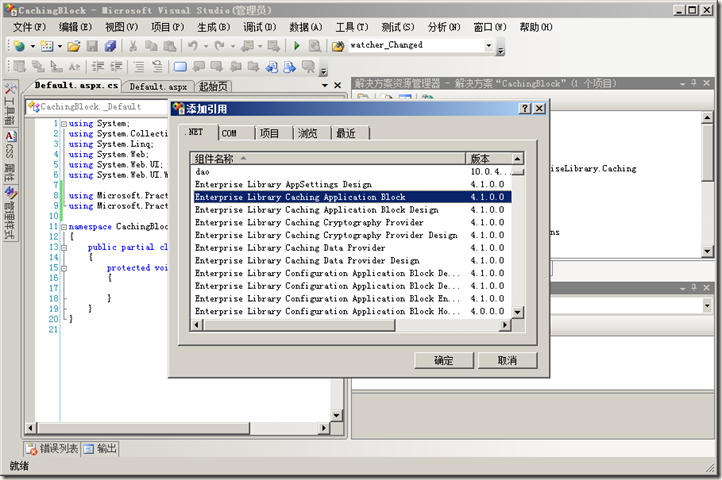Click the 确定 OK button
Screen dimensions: 722x480
pyautogui.click(x=444, y=361)
